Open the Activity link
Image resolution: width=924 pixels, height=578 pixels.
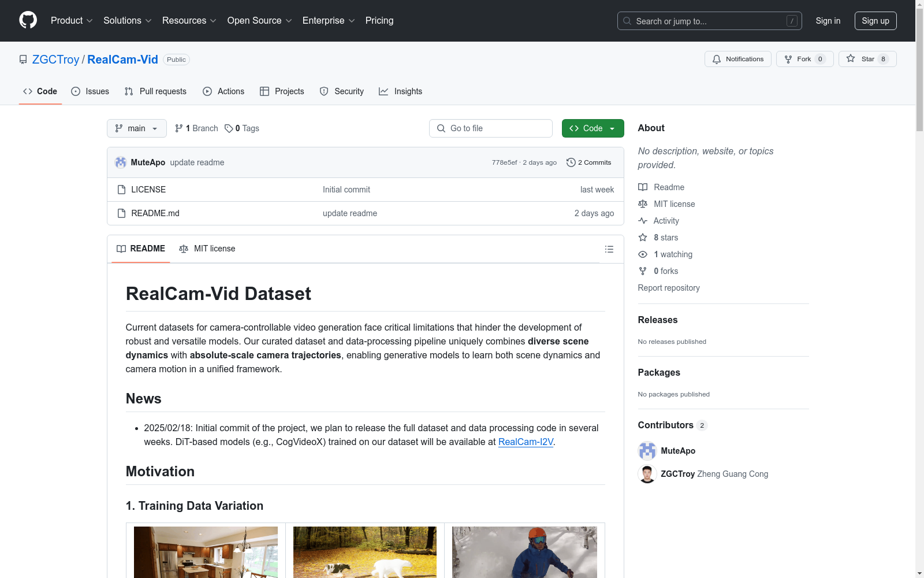click(658, 221)
